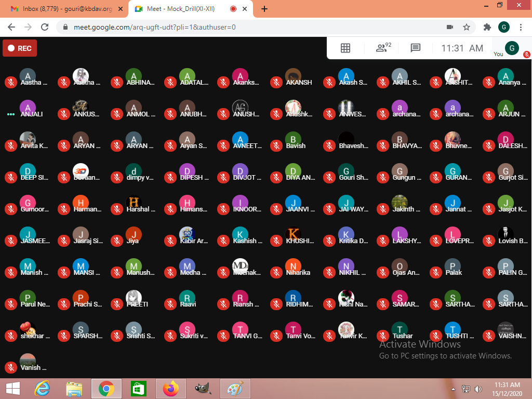Click the Windows Start button
This screenshot has width=532, height=399.
point(13,389)
